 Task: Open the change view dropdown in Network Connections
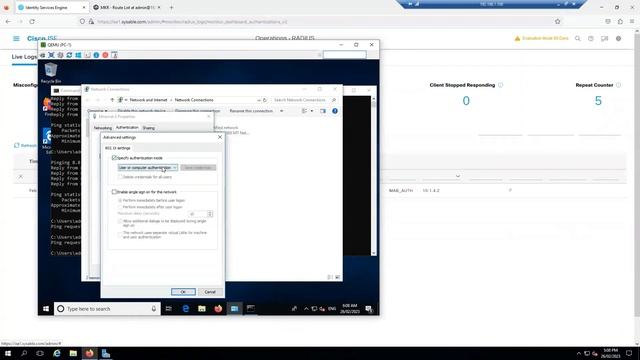pos(312,111)
